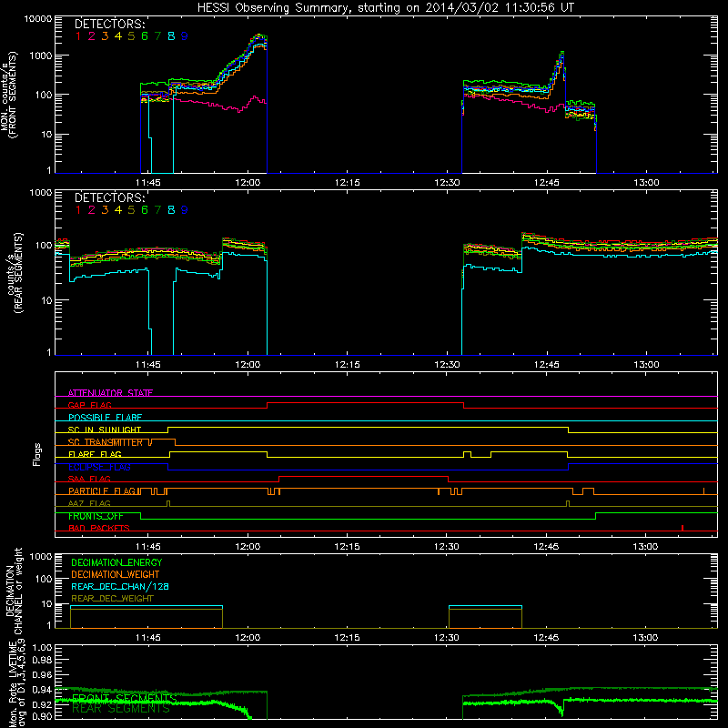Select the "FRONT SEGMENTS" label in the livetime plot
The width and height of the screenshot is (728, 728).
125,698
